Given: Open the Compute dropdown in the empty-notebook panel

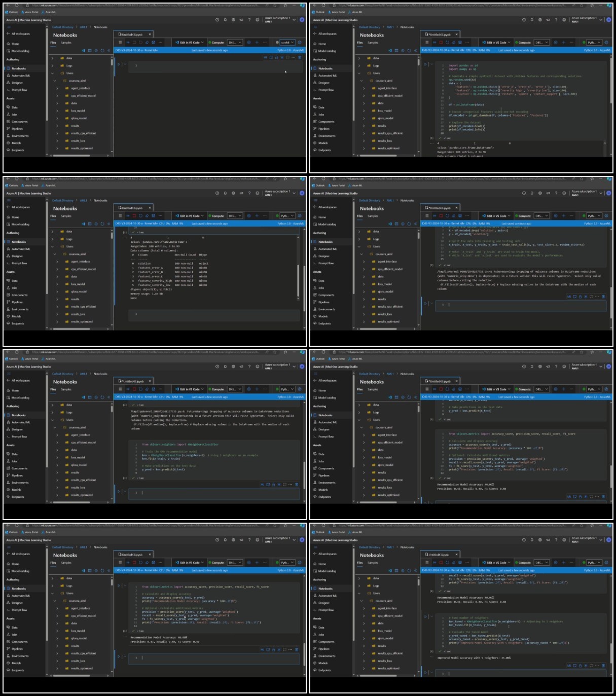Looking at the screenshot, I should 235,43.
